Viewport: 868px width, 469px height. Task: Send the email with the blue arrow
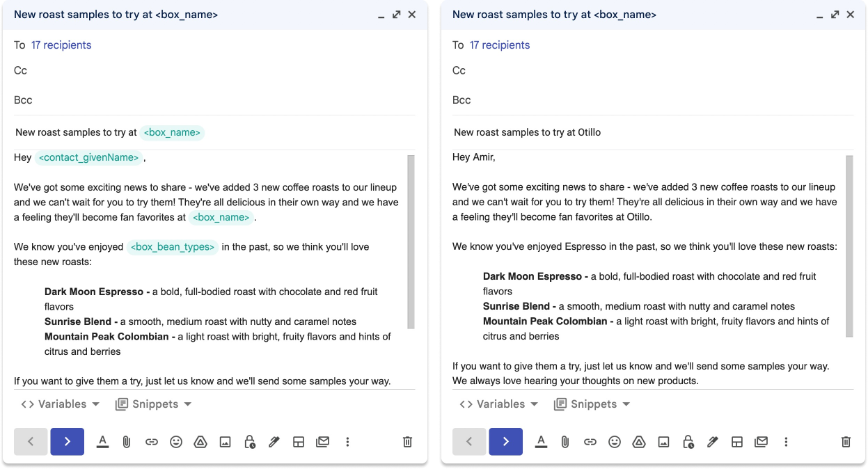[x=67, y=441]
